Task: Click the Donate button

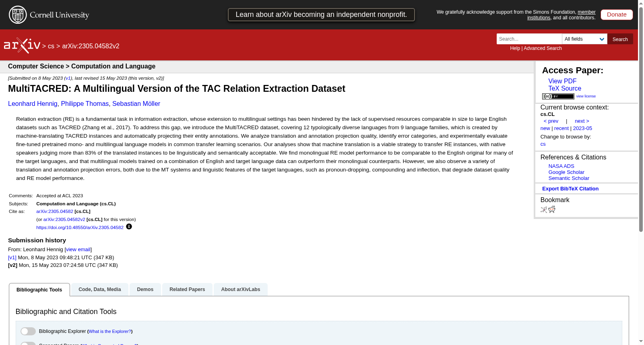Action: click(617, 14)
